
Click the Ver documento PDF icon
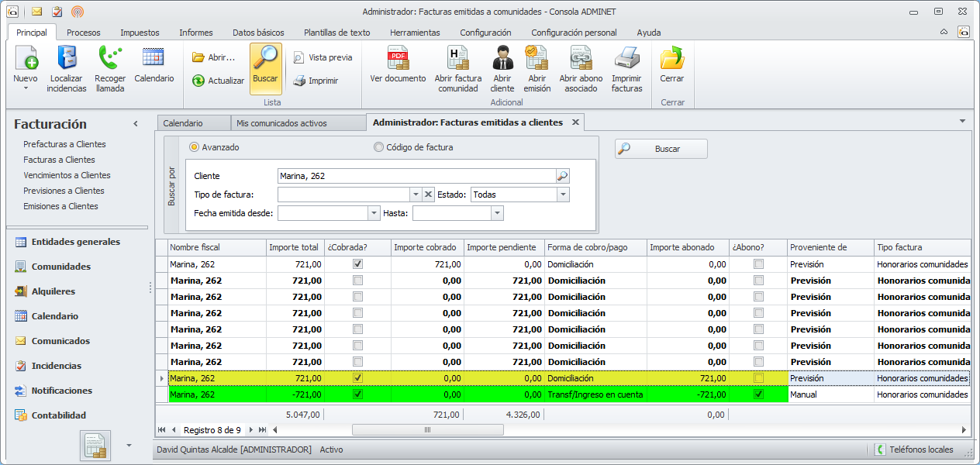point(398,59)
